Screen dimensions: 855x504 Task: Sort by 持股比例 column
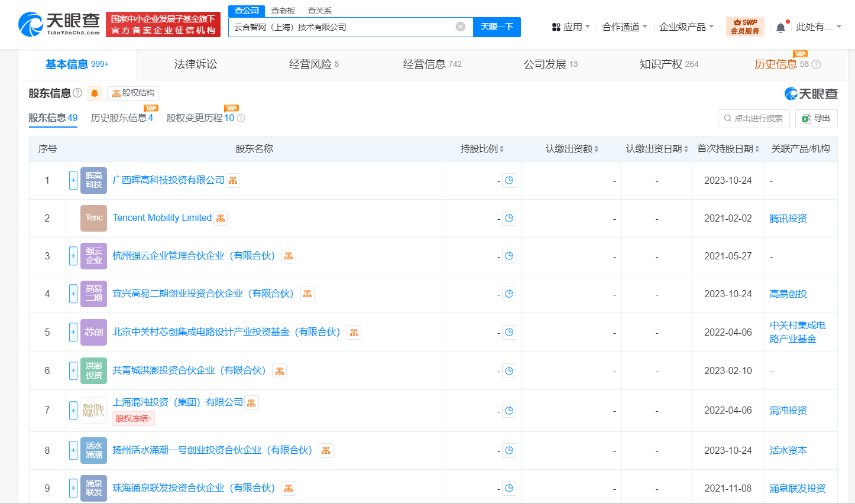point(482,149)
